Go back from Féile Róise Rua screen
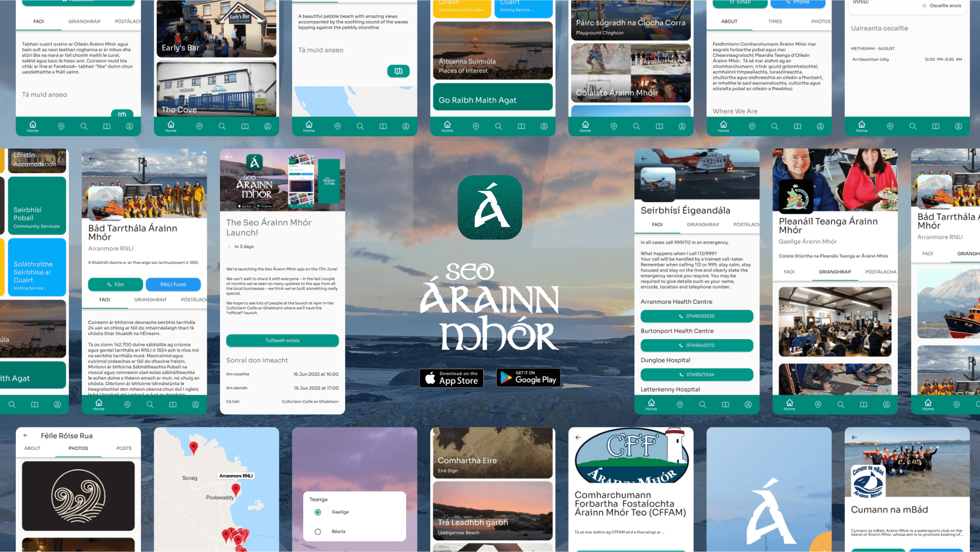This screenshot has width=980, height=552. (26, 436)
